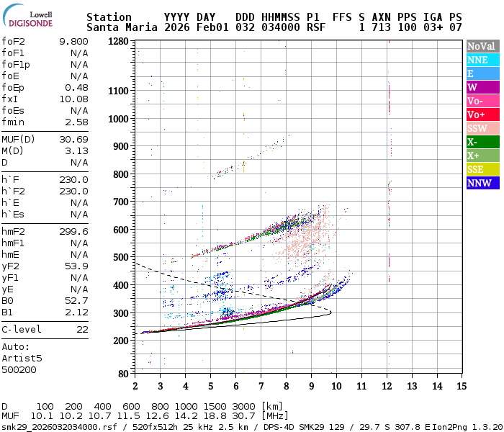
Task: Select the Vo+ red legend swatch
Action: click(483, 114)
